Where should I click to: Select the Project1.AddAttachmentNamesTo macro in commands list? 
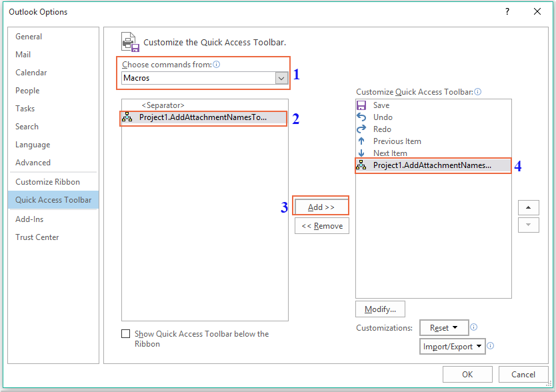point(200,118)
